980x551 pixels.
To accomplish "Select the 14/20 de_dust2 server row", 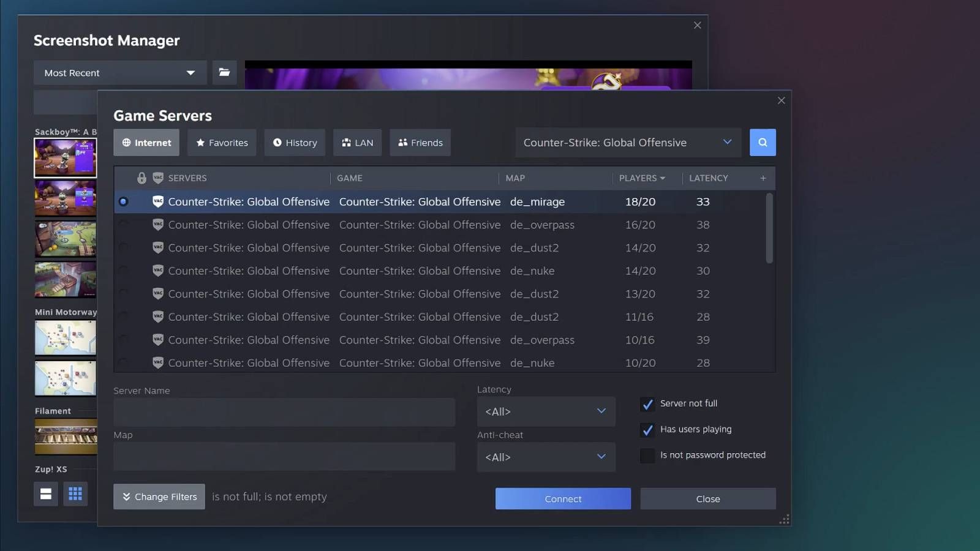I will 440,248.
